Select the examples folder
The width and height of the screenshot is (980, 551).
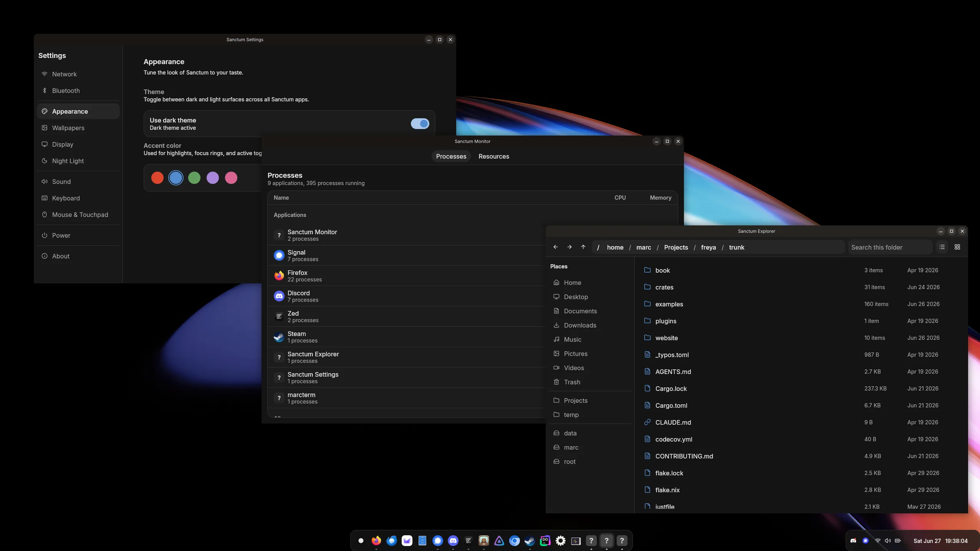801,304
